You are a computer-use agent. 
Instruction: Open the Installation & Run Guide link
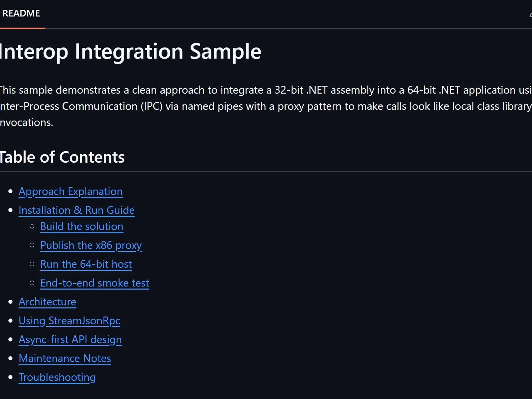pyautogui.click(x=76, y=210)
